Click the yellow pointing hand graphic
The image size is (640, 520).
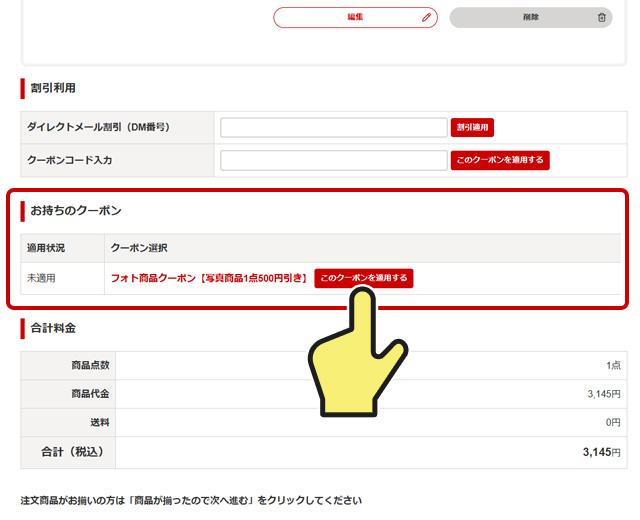(x=358, y=361)
